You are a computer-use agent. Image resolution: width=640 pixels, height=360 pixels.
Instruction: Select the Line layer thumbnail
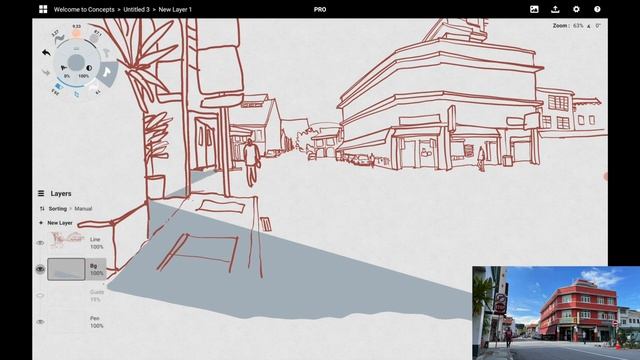[x=66, y=240]
